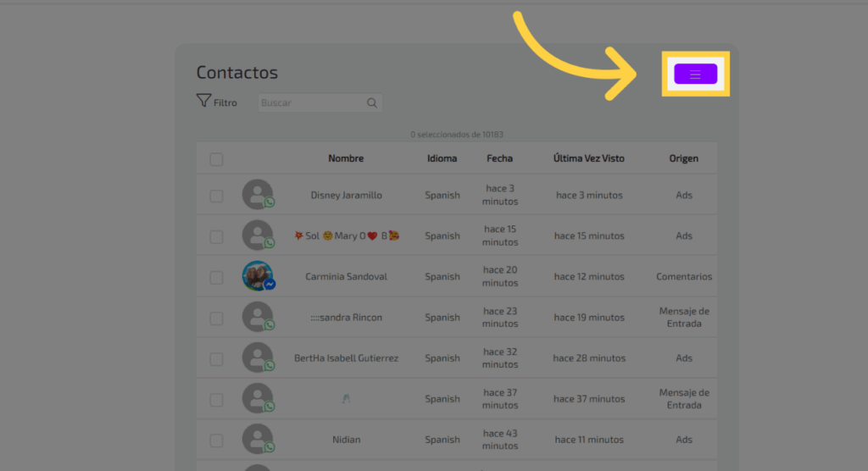Sort by Última Vez Visto column header
Viewport: 868px width, 471px height.
pyautogui.click(x=589, y=158)
